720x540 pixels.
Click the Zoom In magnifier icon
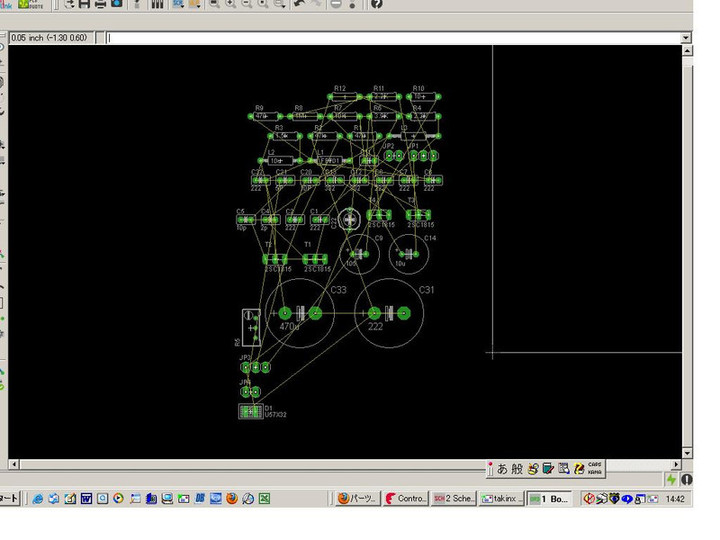tap(230, 5)
